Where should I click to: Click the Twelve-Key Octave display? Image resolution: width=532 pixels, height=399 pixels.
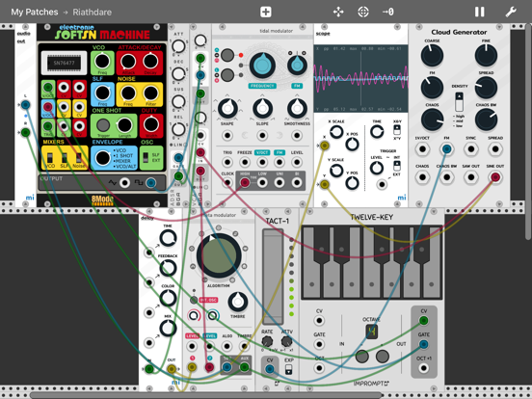372,332
